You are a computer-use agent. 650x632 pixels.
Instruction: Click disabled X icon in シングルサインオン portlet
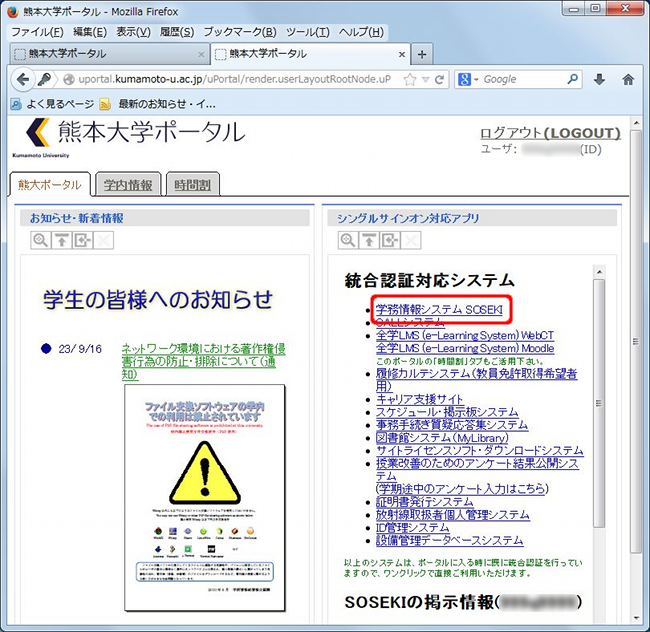(411, 240)
